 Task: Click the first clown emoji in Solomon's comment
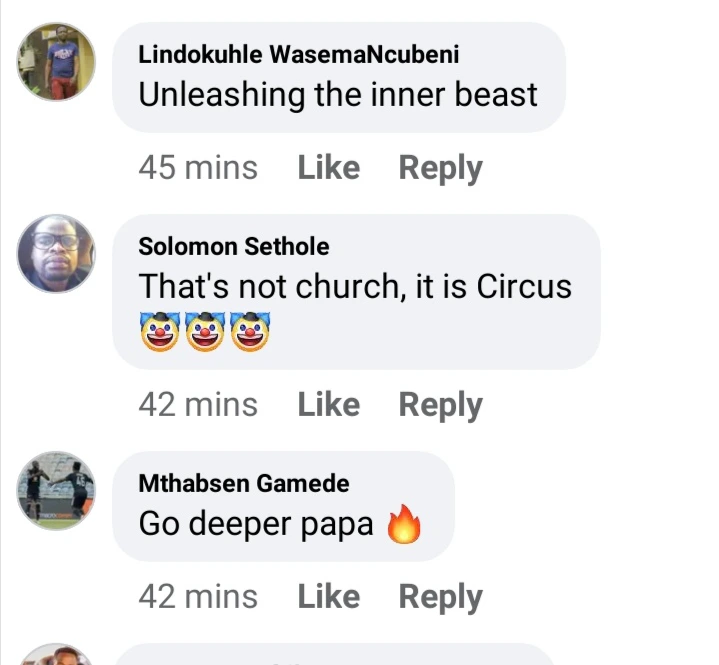click(159, 331)
